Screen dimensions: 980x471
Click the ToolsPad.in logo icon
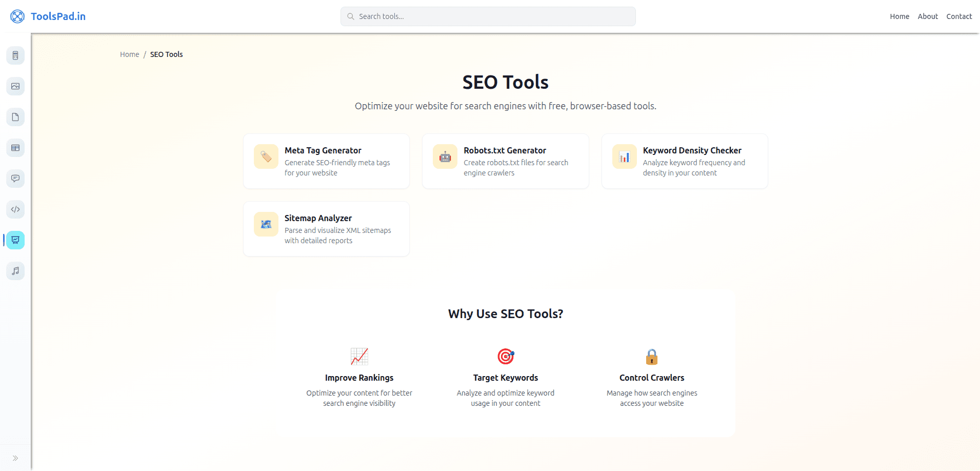click(16, 16)
